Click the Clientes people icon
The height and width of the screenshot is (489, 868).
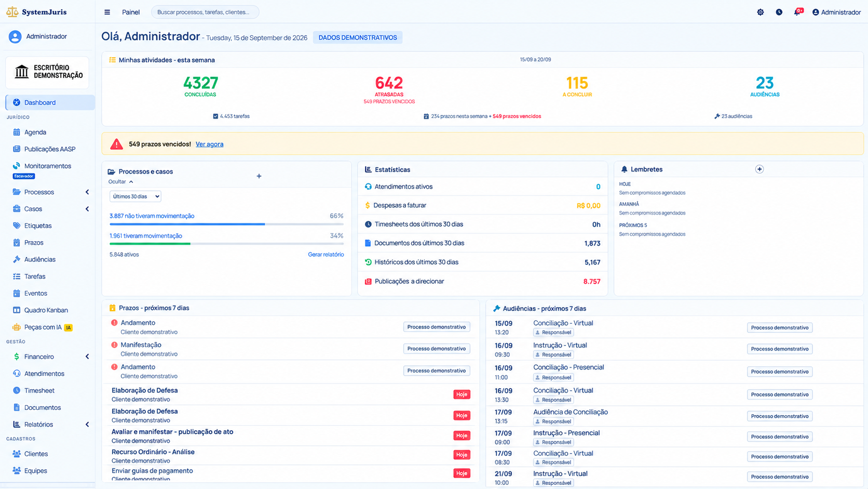tap(17, 454)
